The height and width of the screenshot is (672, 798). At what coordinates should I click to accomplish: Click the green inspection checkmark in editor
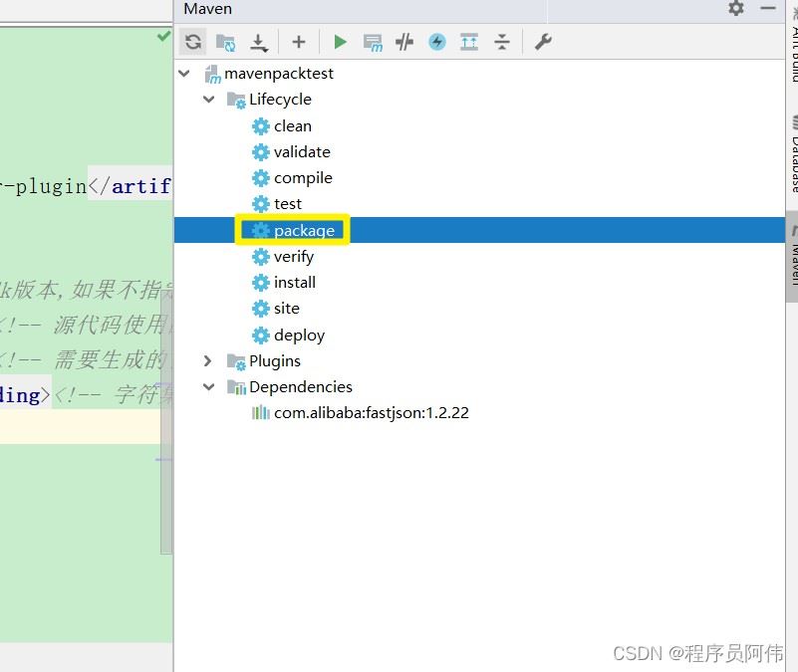163,36
